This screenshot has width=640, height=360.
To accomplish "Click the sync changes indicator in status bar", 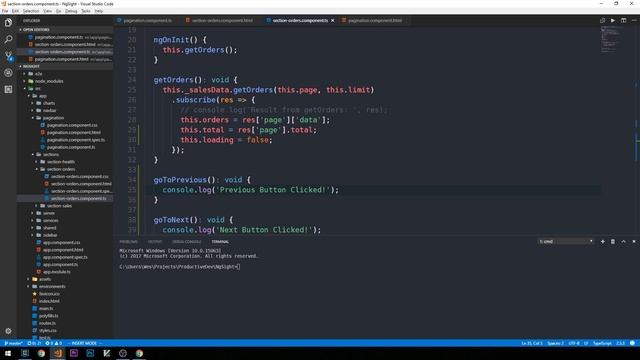I will coord(34,343).
